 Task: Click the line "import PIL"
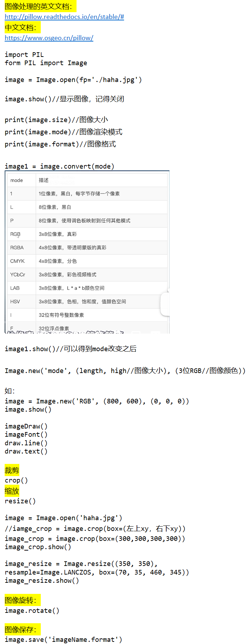24,54
